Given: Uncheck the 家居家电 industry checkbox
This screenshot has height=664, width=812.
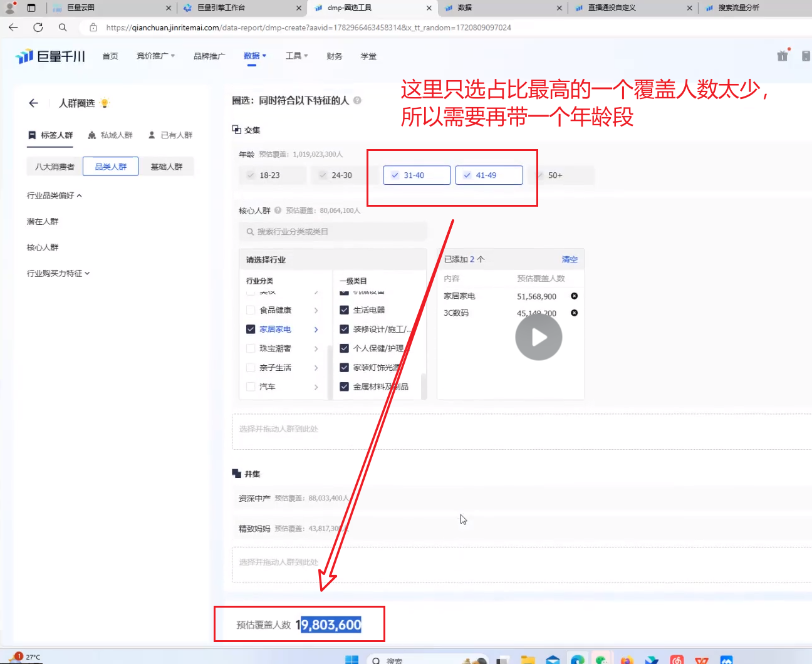Looking at the screenshot, I should tap(251, 329).
